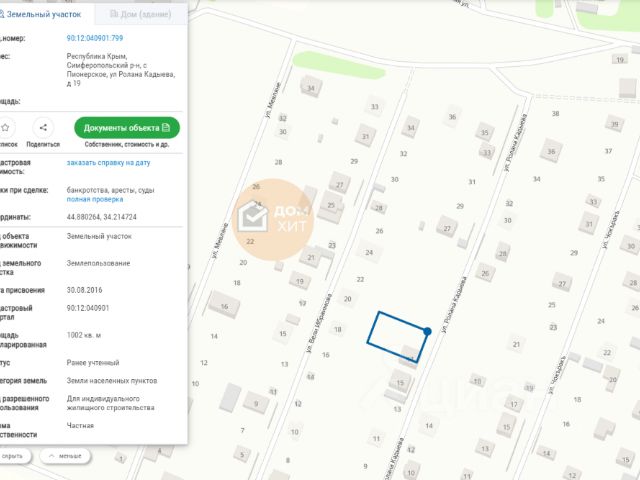
Task: Click coordinates value 44.880264, 34.214724
Action: [x=102, y=217]
